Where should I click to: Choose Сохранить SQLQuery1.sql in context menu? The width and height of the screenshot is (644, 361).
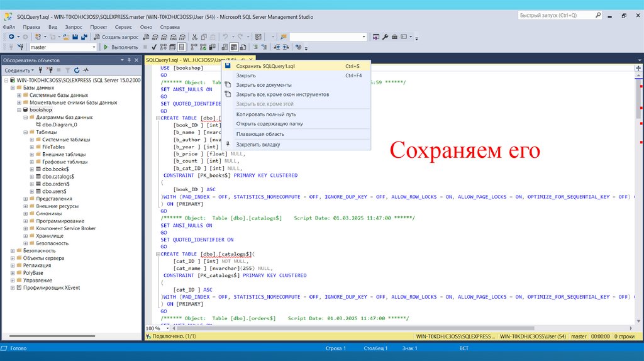pos(265,66)
